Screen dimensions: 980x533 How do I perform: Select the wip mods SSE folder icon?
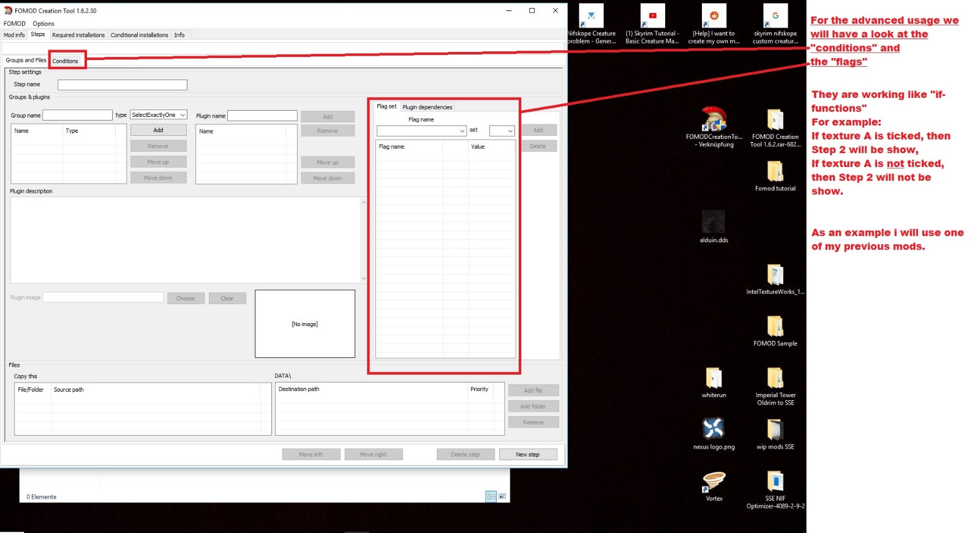tap(775, 430)
